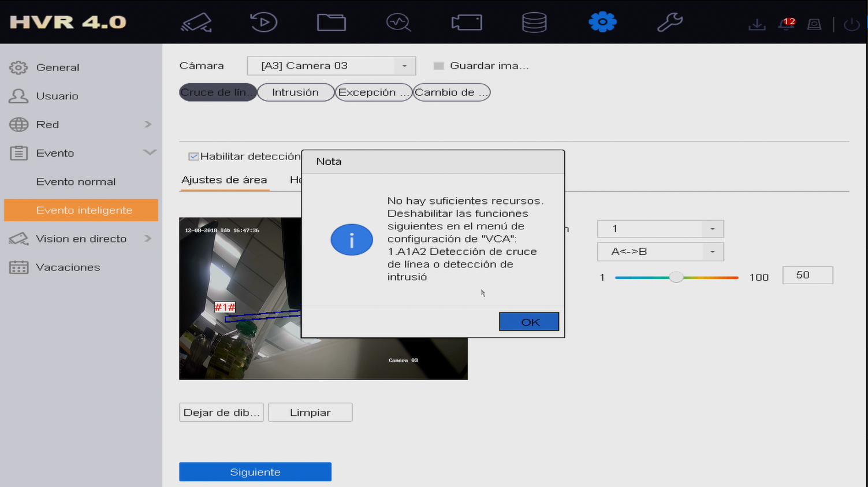Open the alarm bell notifications icon
Image resolution: width=868 pixels, height=487 pixels.
[x=787, y=24]
